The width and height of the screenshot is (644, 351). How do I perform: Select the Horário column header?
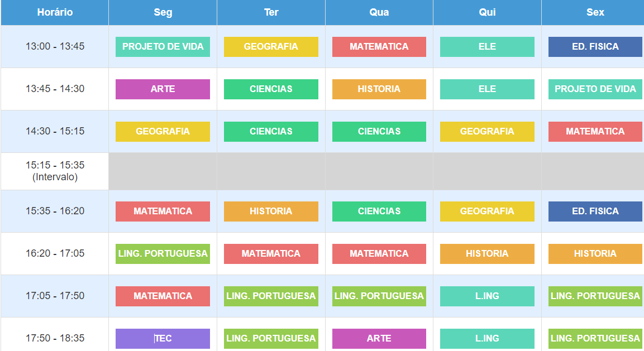click(x=55, y=12)
